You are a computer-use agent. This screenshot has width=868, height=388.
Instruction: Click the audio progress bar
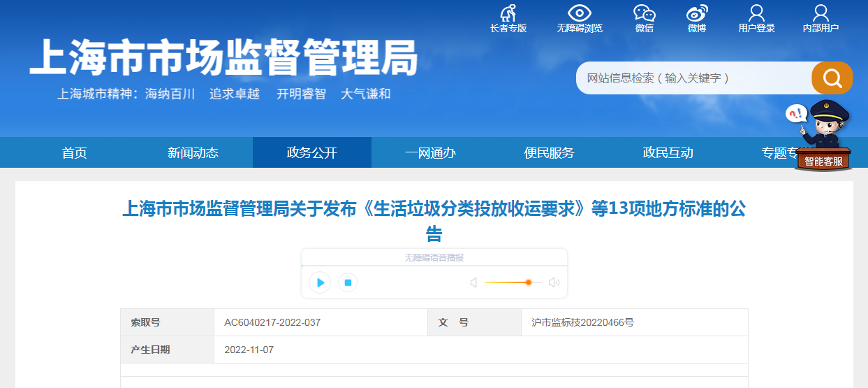pos(434,266)
